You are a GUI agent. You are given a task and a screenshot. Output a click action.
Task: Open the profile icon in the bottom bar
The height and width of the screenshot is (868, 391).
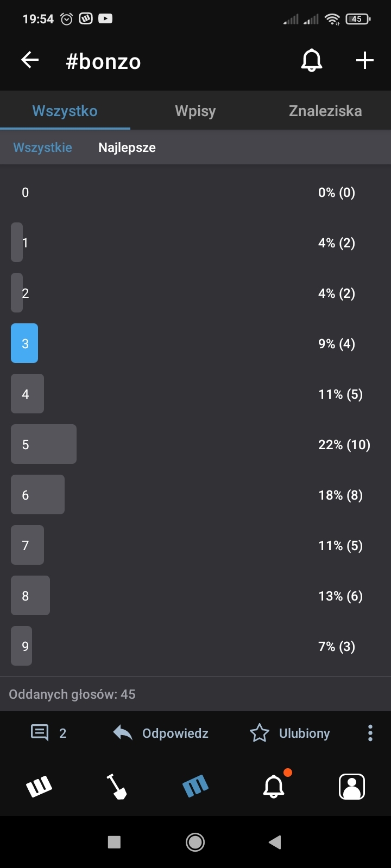(x=351, y=786)
